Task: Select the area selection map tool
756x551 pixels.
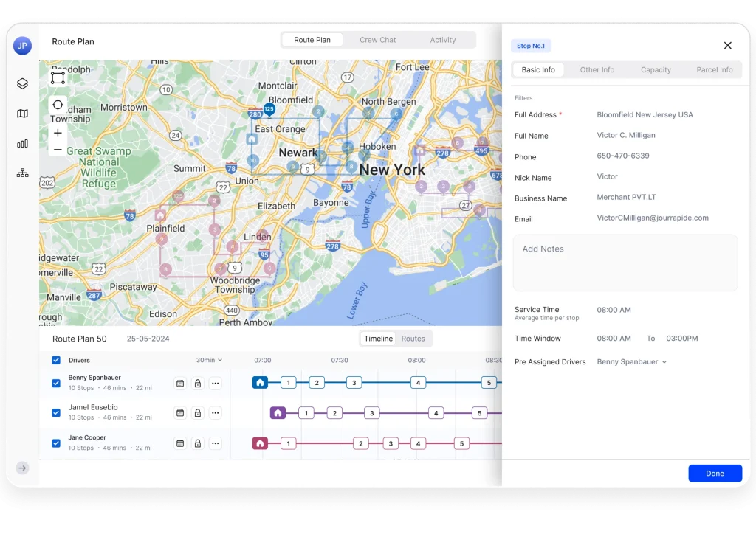Action: coord(58,77)
